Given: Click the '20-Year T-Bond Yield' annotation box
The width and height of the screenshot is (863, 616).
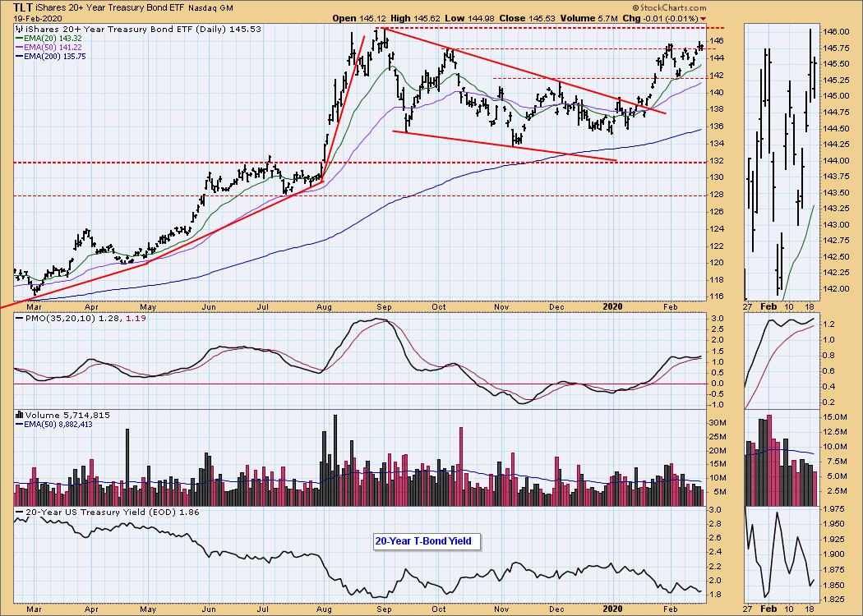Looking at the screenshot, I should 427,541.
